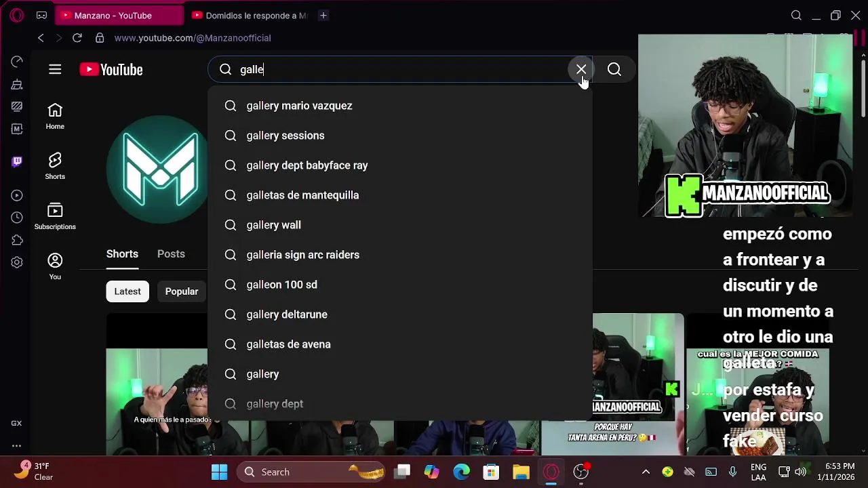Image resolution: width=868 pixels, height=488 pixels.
Task: Open Settings gear in Opera sidebar
Action: pos(17,262)
